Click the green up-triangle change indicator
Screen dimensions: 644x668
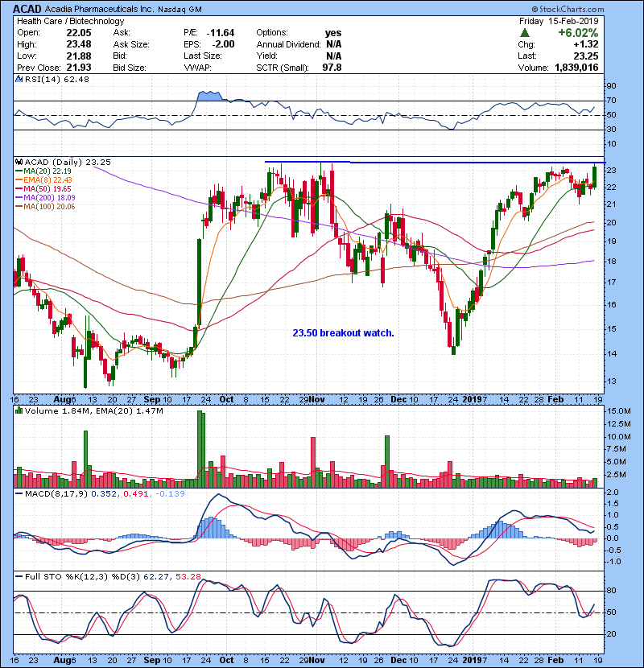[525, 32]
